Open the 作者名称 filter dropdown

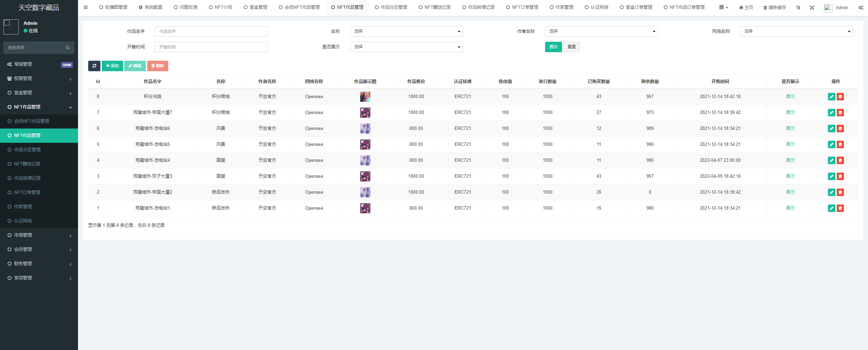601,31
